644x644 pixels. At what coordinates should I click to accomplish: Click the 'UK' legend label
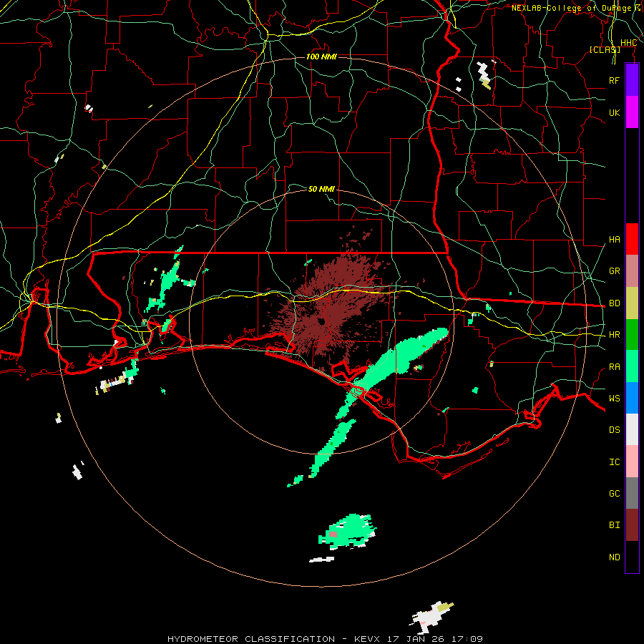tap(614, 112)
